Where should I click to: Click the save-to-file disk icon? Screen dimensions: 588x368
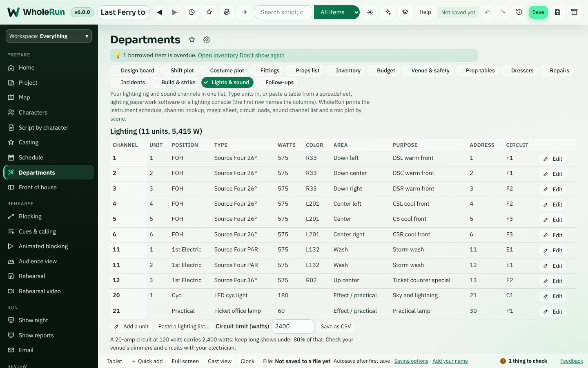click(x=557, y=12)
